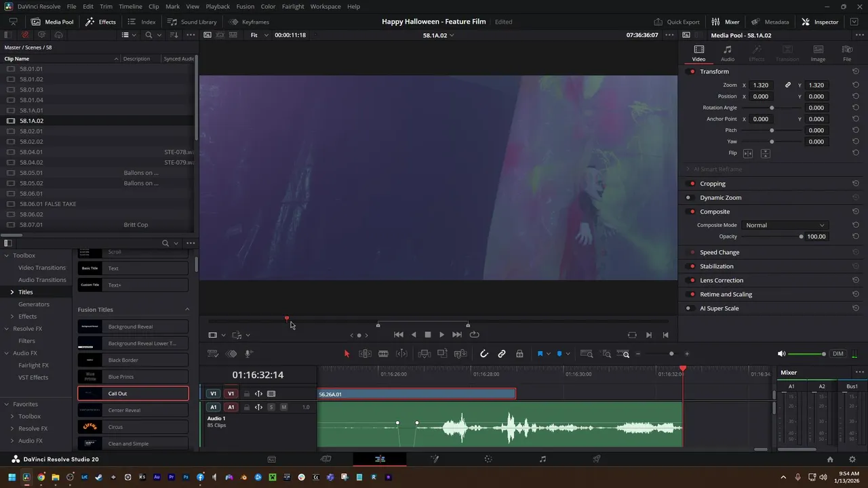The height and width of the screenshot is (488, 868).
Task: Collapse the Audio FX section
Action: tap(6, 353)
